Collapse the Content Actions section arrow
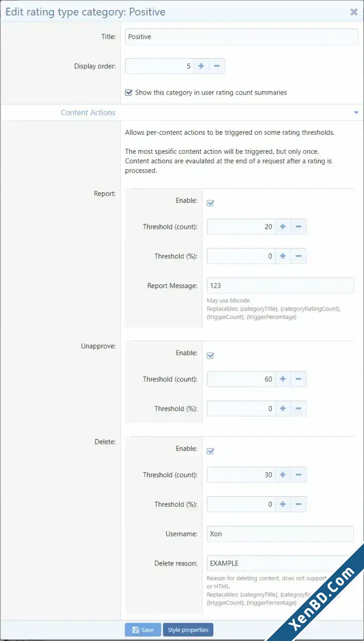 tap(356, 113)
